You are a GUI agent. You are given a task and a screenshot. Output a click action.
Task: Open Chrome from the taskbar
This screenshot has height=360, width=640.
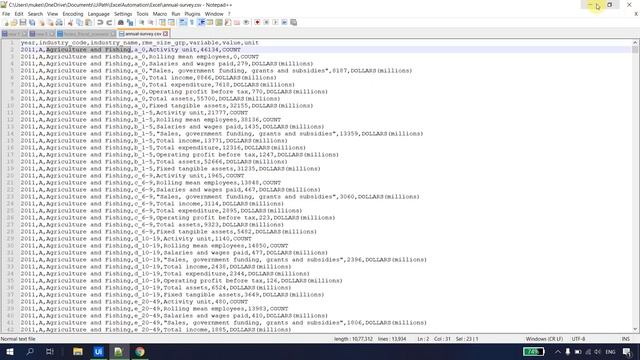coord(140,351)
